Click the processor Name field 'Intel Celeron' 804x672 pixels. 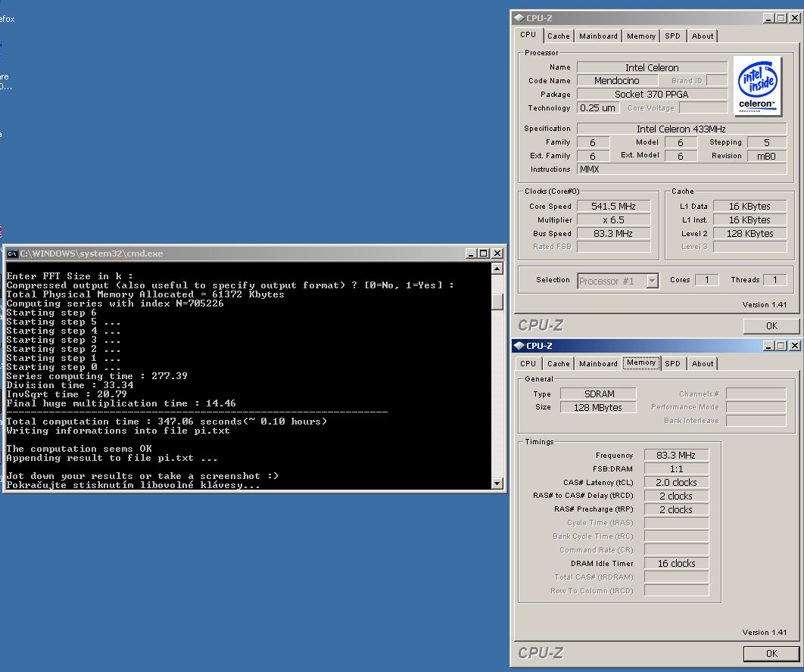652,67
